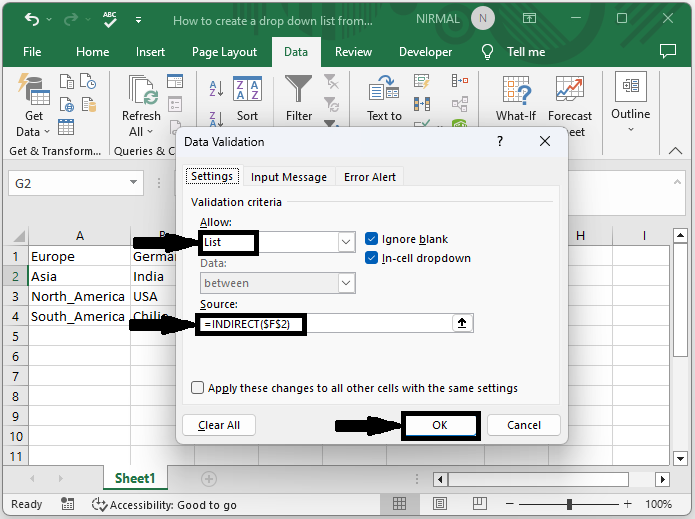Click Reapply filter icon

click(331, 105)
